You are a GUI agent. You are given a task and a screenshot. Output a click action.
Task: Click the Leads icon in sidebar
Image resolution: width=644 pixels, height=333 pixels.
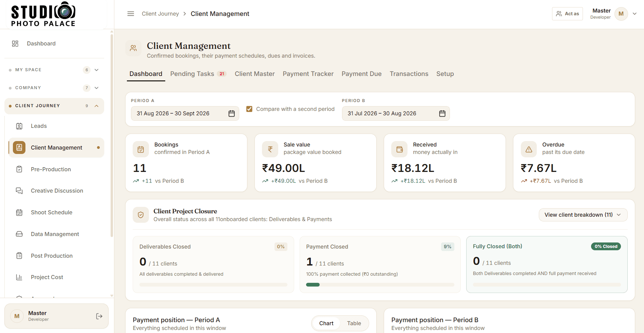tap(19, 126)
